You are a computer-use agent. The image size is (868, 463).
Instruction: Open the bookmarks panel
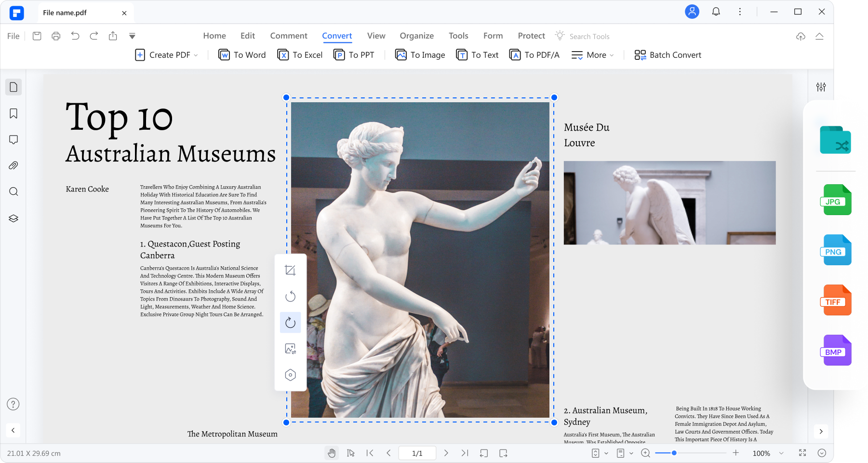tap(13, 113)
